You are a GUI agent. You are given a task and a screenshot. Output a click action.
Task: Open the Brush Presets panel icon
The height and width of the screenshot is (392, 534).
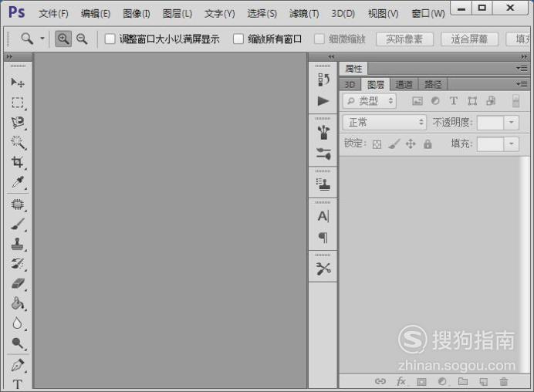click(323, 133)
